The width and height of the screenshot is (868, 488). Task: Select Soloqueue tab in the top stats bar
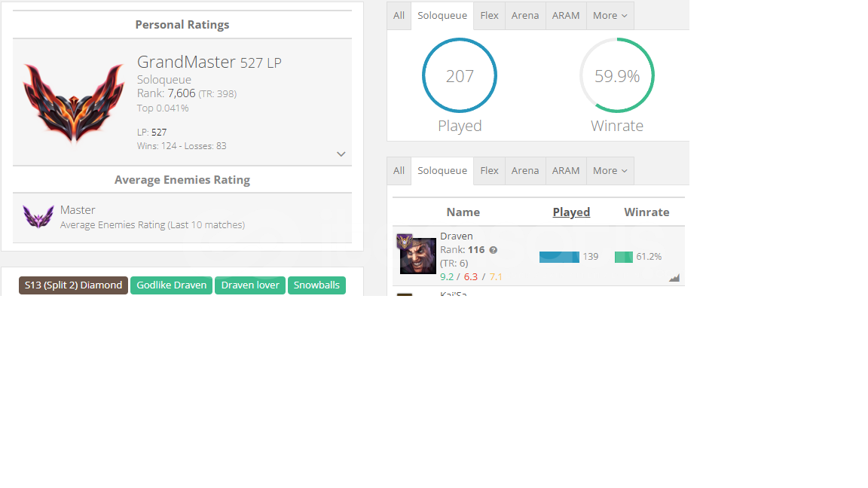pos(442,16)
